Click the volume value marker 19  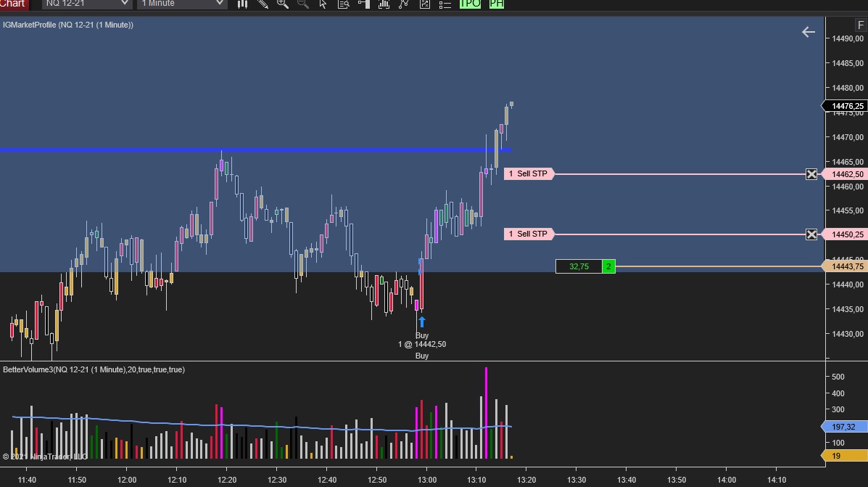844,456
